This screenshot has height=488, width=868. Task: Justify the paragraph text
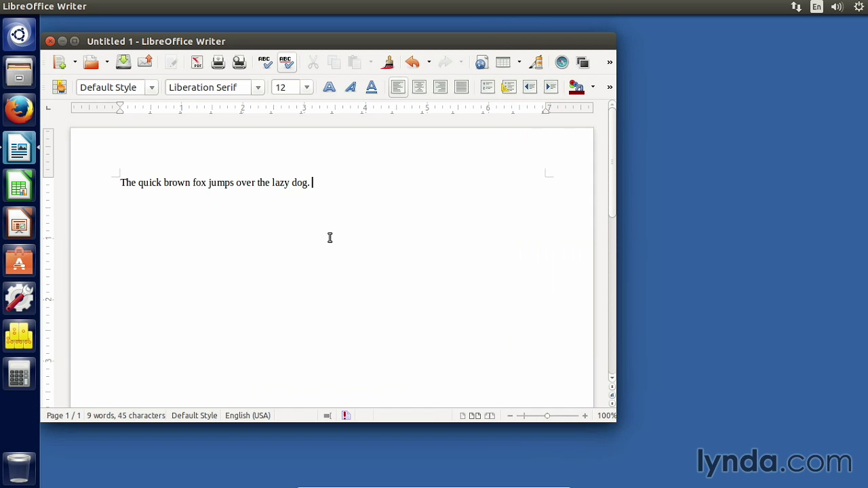tap(461, 87)
